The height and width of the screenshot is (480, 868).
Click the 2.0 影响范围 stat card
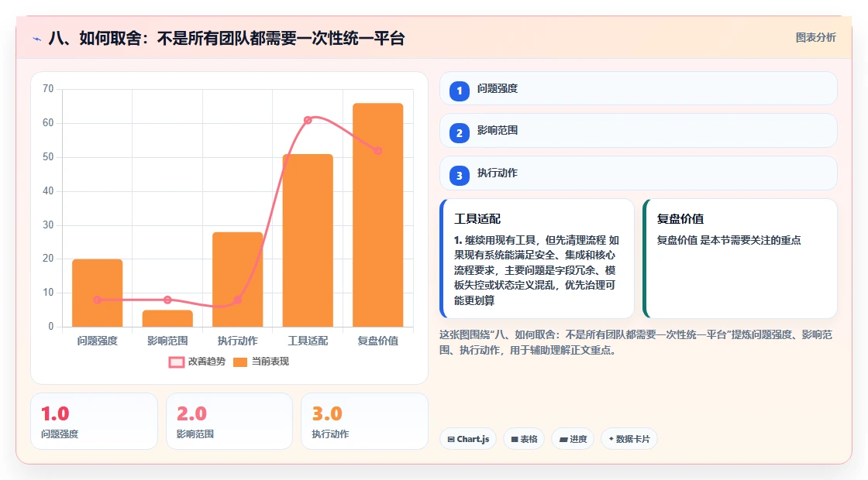229,421
